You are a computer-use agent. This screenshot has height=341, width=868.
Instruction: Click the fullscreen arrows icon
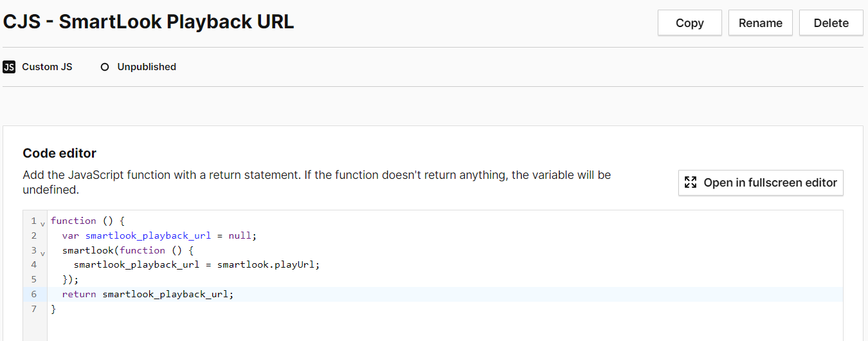coord(691,183)
